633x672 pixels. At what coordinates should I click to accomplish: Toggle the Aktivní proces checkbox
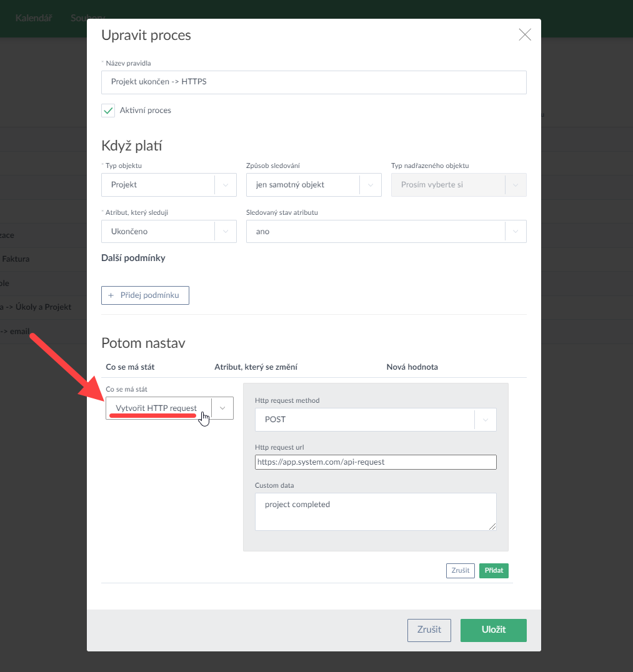109,111
